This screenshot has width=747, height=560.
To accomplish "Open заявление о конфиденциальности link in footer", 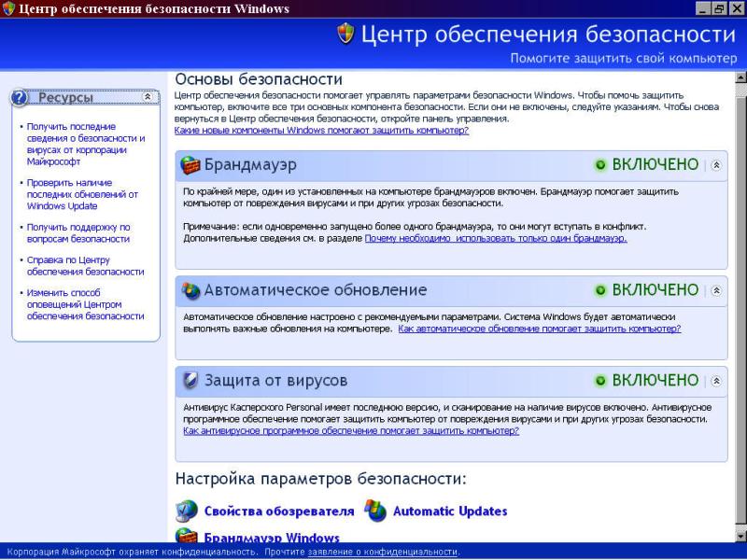I will point(383,552).
